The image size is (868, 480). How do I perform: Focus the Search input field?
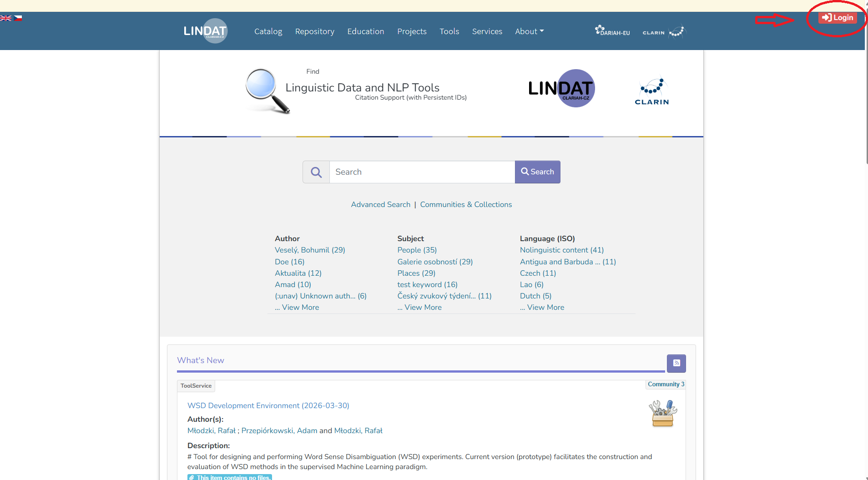(x=422, y=172)
